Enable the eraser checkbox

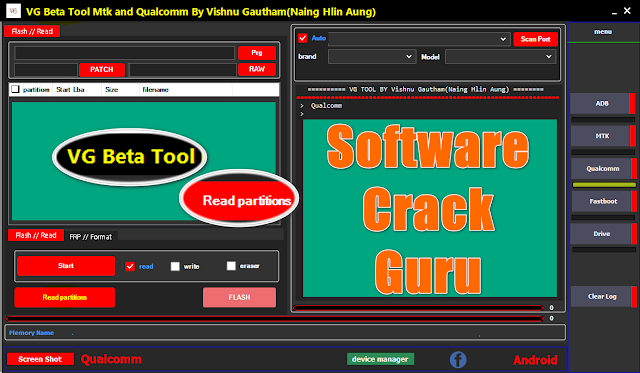(231, 266)
